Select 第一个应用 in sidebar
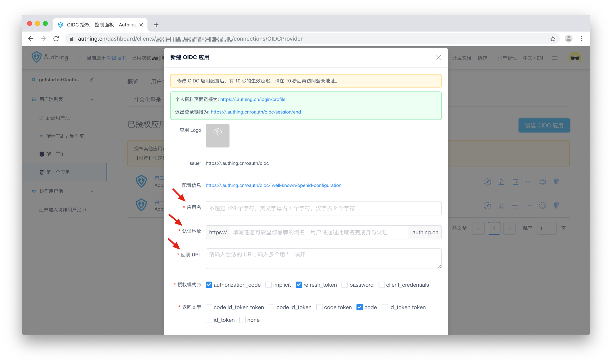The height and width of the screenshot is (364, 612). click(x=58, y=172)
